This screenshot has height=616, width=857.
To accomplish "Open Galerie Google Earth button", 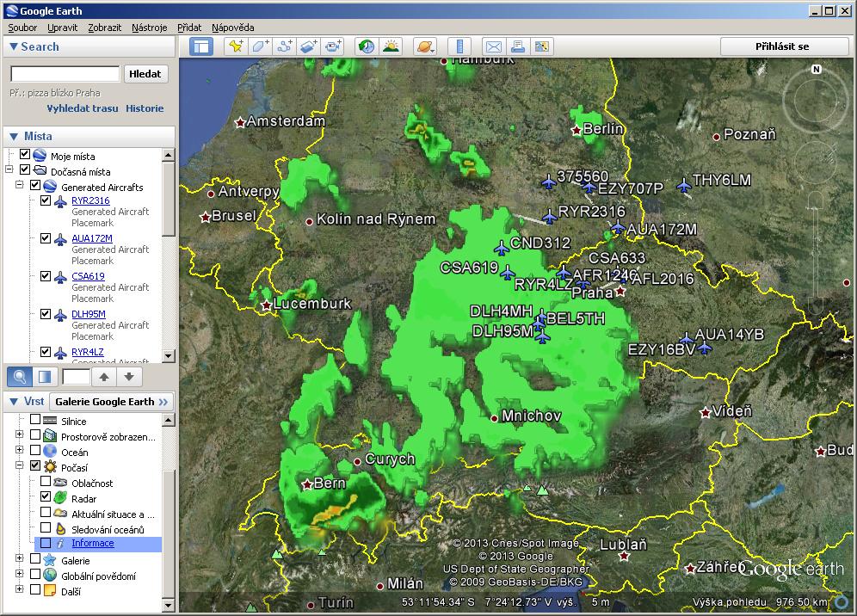I will pyautogui.click(x=112, y=402).
